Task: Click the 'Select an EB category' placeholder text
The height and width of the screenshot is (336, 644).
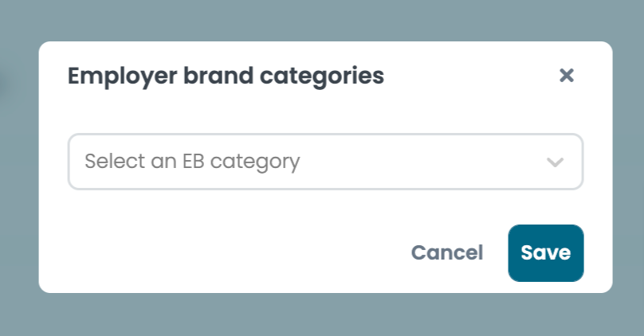Action: (192, 162)
